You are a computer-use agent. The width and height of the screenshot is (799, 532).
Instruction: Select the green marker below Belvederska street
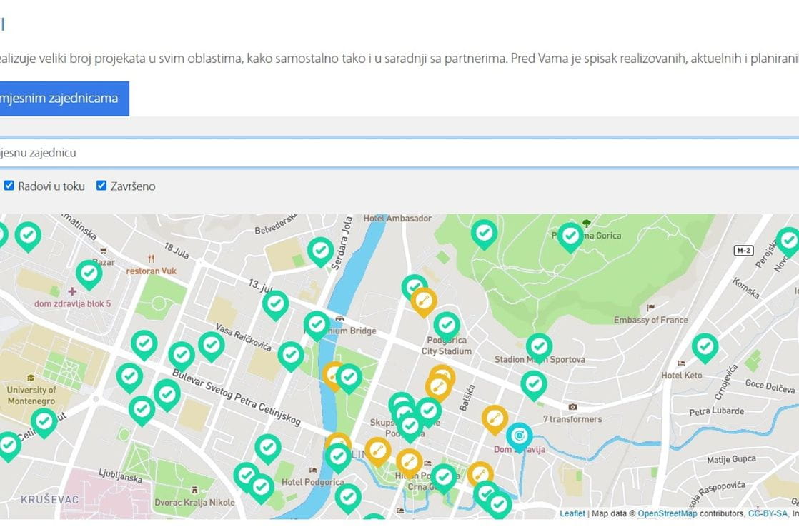tap(320, 250)
